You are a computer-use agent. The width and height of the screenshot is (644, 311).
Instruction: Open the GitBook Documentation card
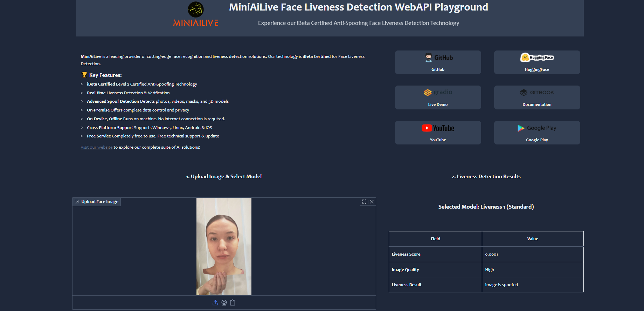pyautogui.click(x=537, y=97)
